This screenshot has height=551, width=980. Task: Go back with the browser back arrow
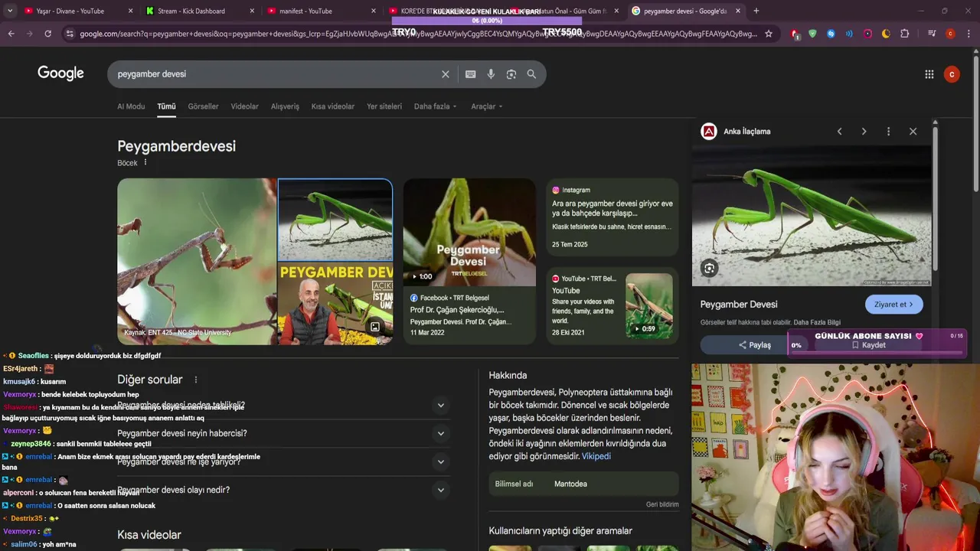tap(11, 34)
